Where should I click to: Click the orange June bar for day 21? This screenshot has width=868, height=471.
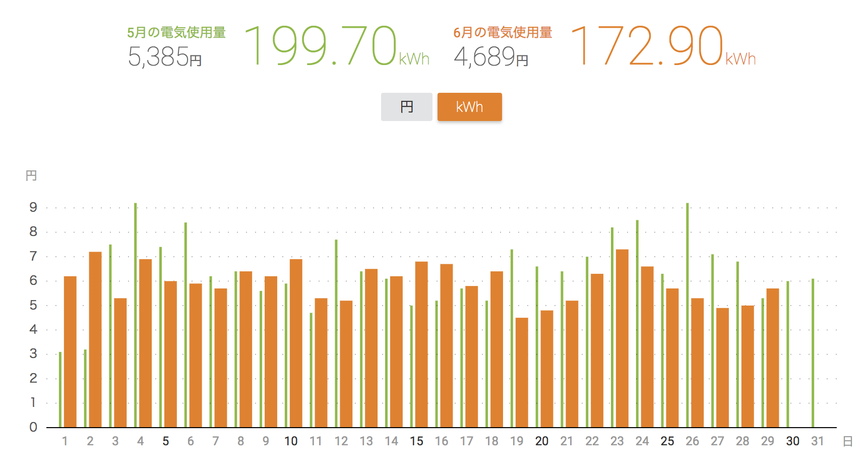tap(572, 364)
